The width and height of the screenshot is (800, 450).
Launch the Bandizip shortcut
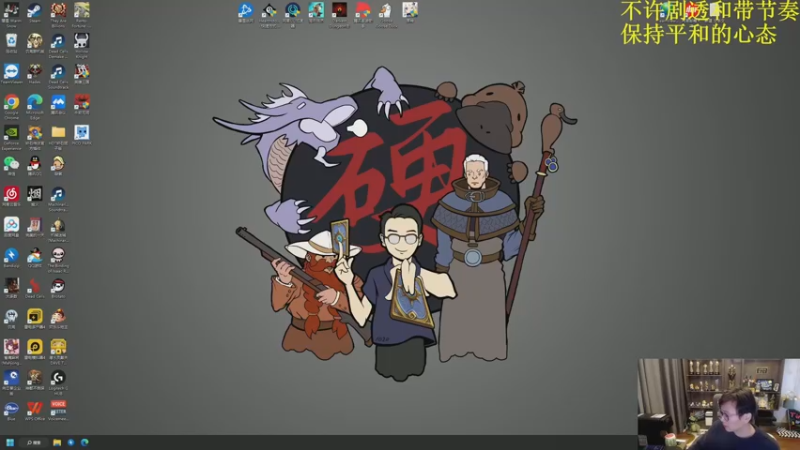[x=11, y=255]
